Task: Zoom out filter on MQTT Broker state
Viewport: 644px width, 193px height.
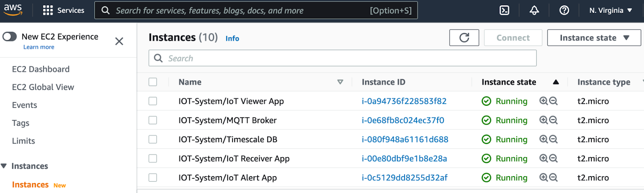Action: point(553,120)
